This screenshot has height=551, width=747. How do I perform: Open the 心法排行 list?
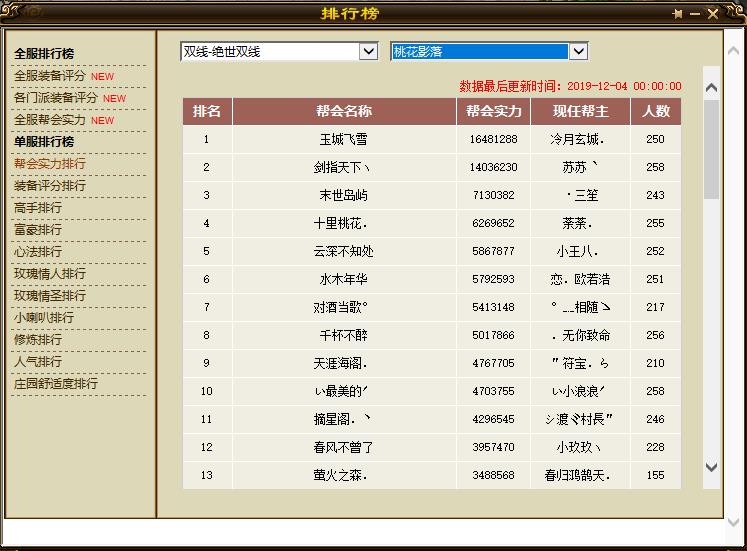tap(38, 251)
